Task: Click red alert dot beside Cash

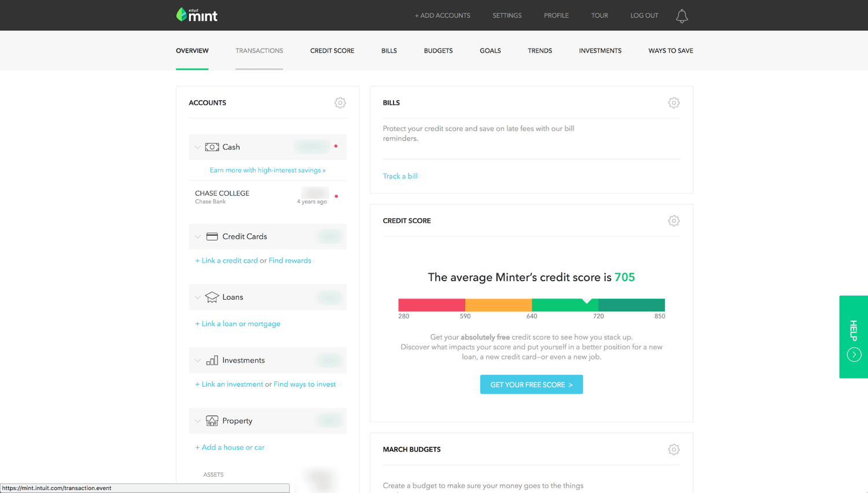Action: (336, 146)
